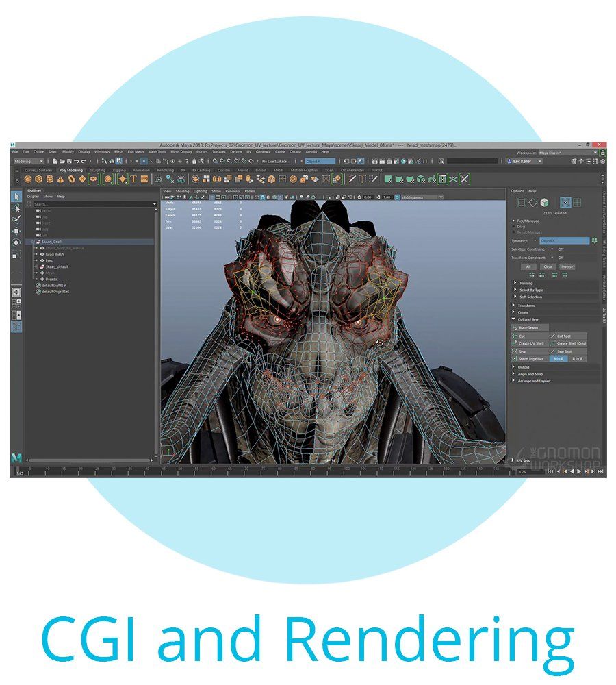Click the Lasso select tool in toolbox
The image size is (616, 685).
pyautogui.click(x=16, y=209)
